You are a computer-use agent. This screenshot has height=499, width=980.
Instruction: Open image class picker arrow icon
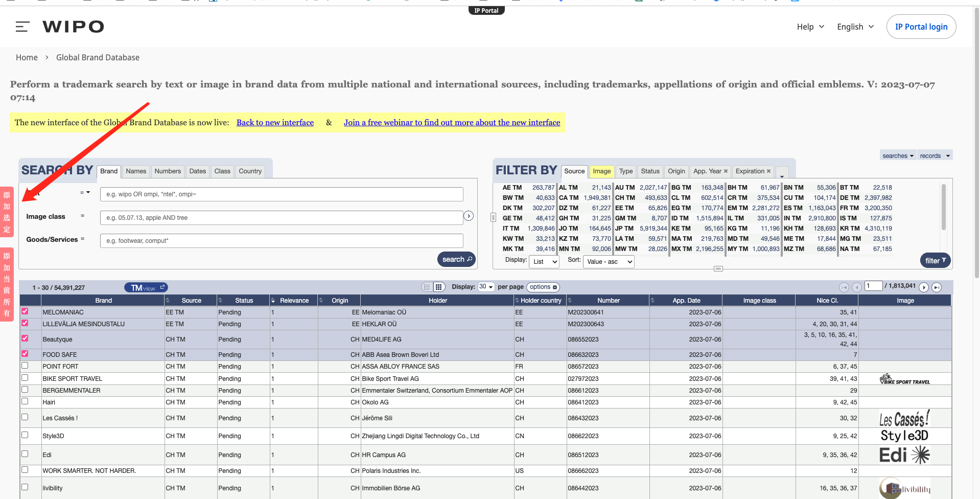469,216
